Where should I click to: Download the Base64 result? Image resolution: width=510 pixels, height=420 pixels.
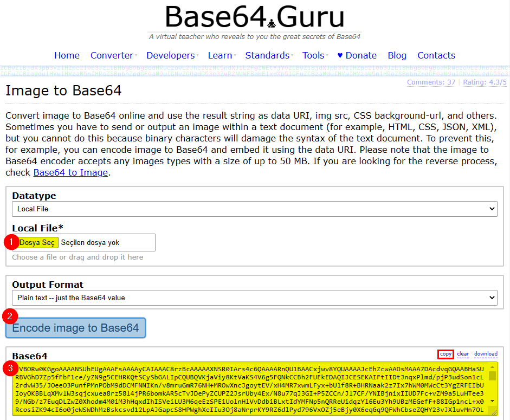click(486, 354)
